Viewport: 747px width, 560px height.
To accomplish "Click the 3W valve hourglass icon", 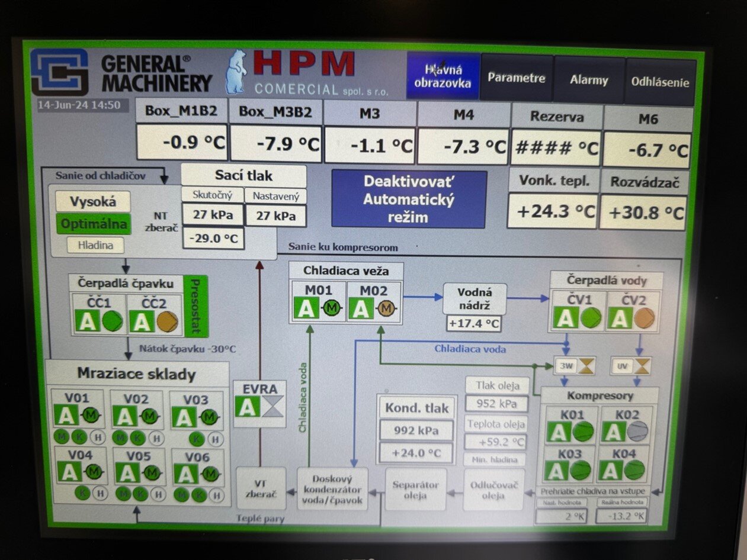I will [586, 366].
